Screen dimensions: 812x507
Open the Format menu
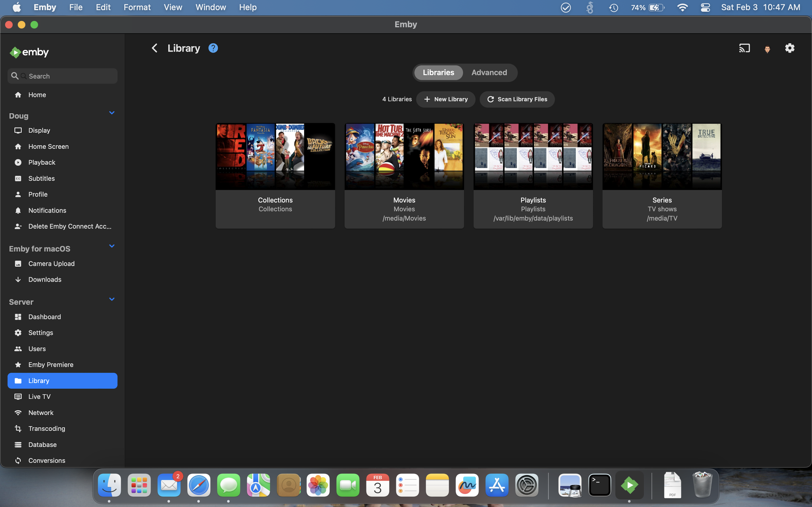[137, 7]
